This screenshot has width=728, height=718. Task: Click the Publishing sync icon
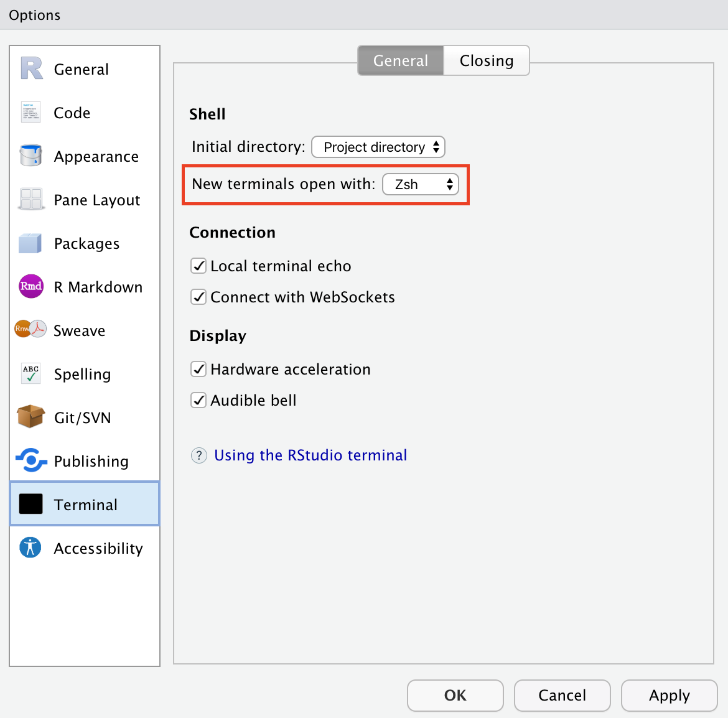click(31, 460)
